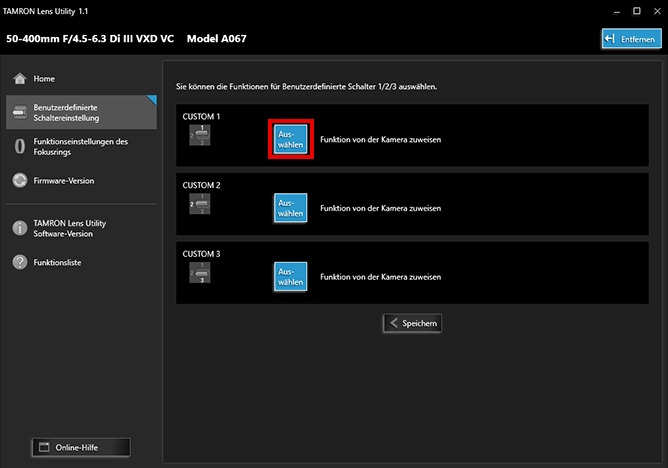Close the TAMRON Lens Utility window

tap(657, 11)
